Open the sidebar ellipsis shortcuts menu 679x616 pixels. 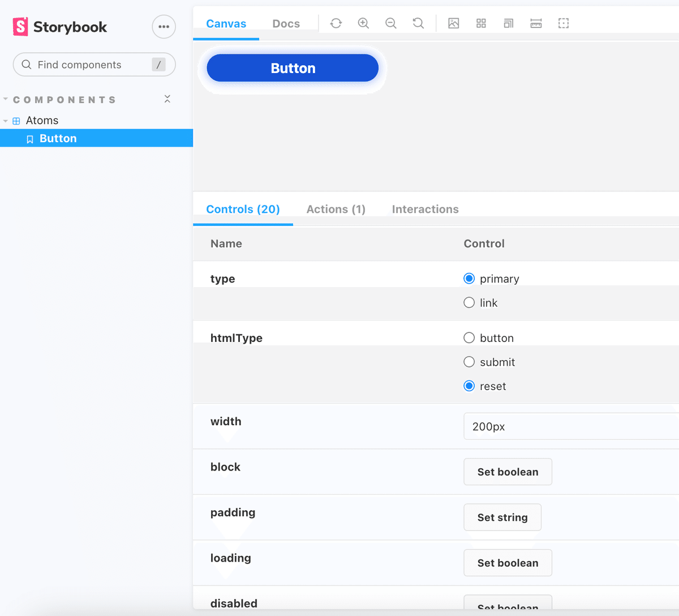(164, 27)
